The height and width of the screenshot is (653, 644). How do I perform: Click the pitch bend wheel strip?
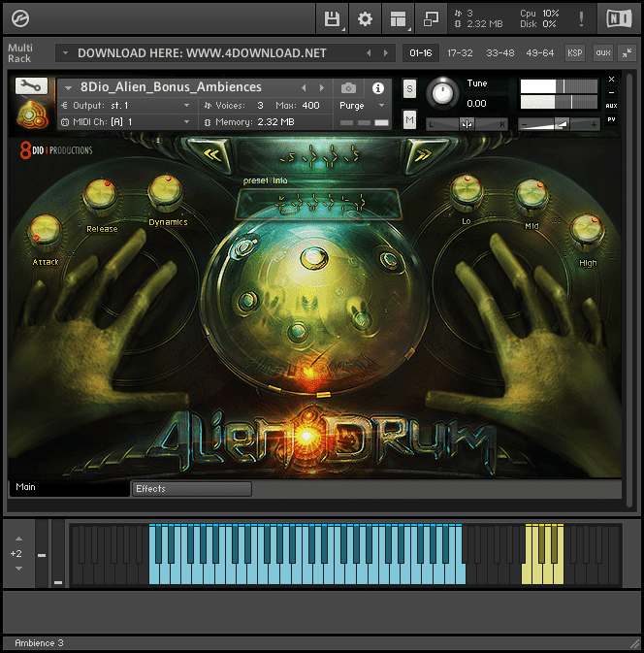tap(42, 553)
